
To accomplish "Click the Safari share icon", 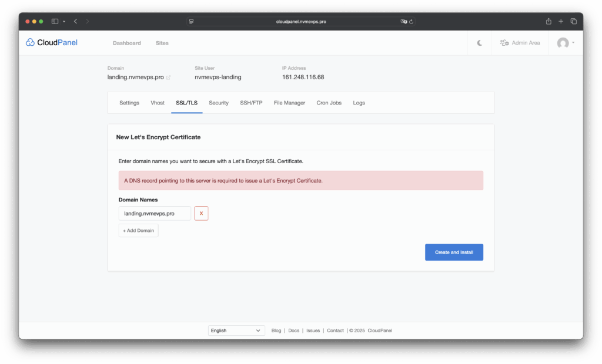I will [x=549, y=21].
